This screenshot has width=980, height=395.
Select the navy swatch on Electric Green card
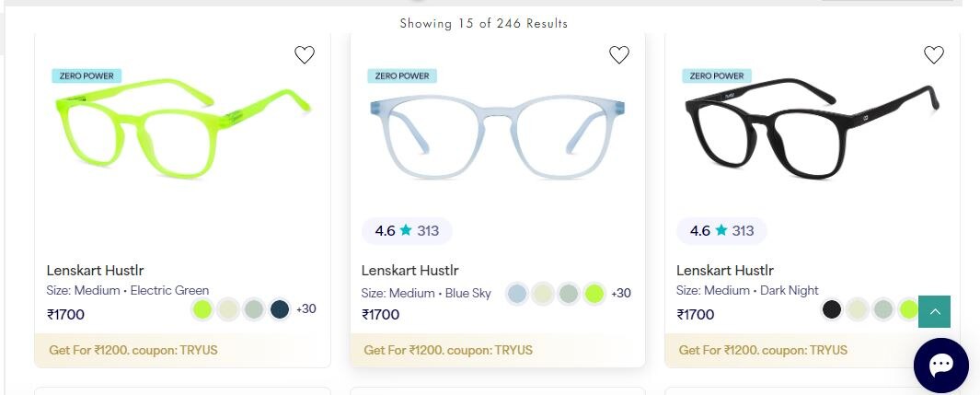(281, 309)
